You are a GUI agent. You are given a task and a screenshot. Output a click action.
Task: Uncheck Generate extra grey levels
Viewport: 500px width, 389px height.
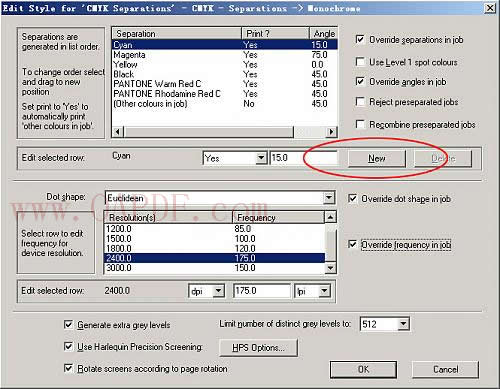68,324
